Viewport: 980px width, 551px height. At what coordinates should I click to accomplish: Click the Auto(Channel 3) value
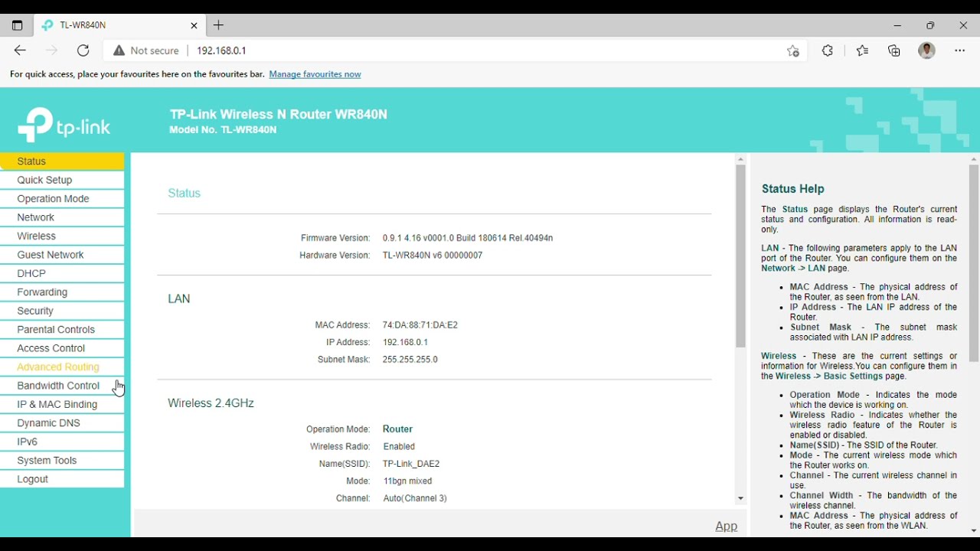pyautogui.click(x=415, y=499)
